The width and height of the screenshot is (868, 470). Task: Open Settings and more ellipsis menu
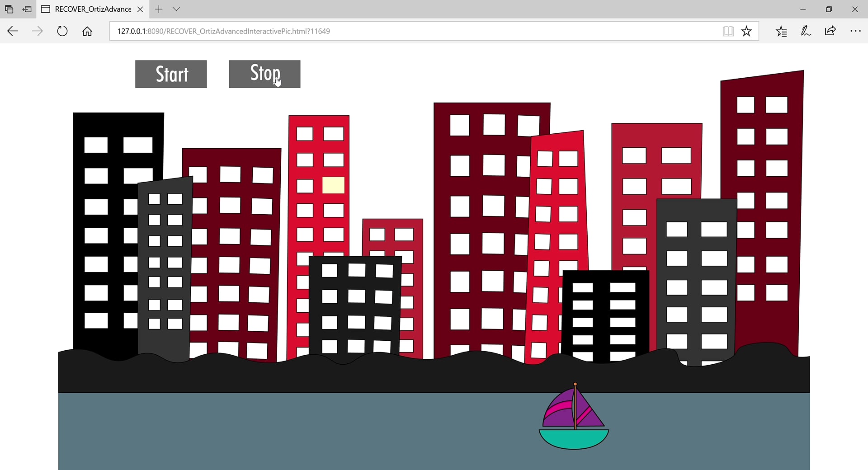[855, 31]
